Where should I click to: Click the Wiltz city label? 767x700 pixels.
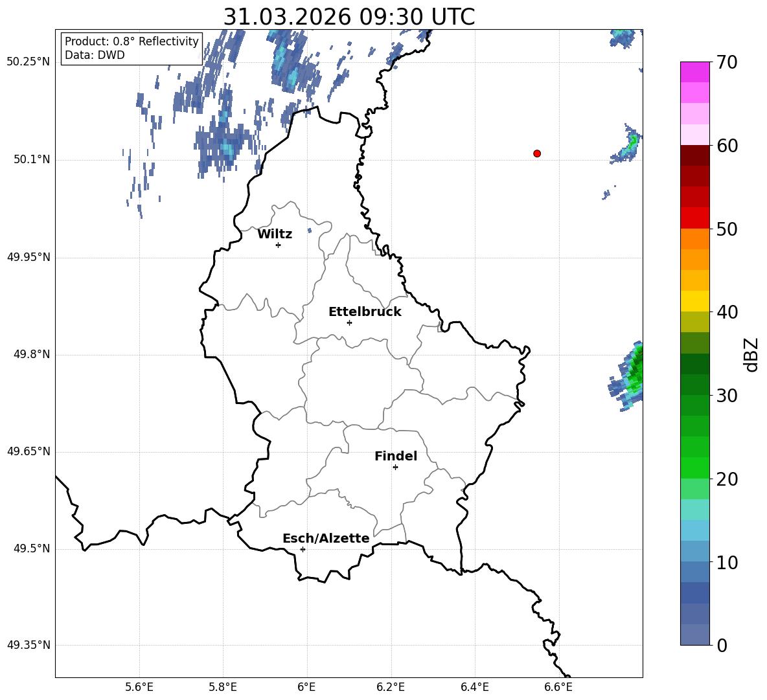click(x=275, y=234)
